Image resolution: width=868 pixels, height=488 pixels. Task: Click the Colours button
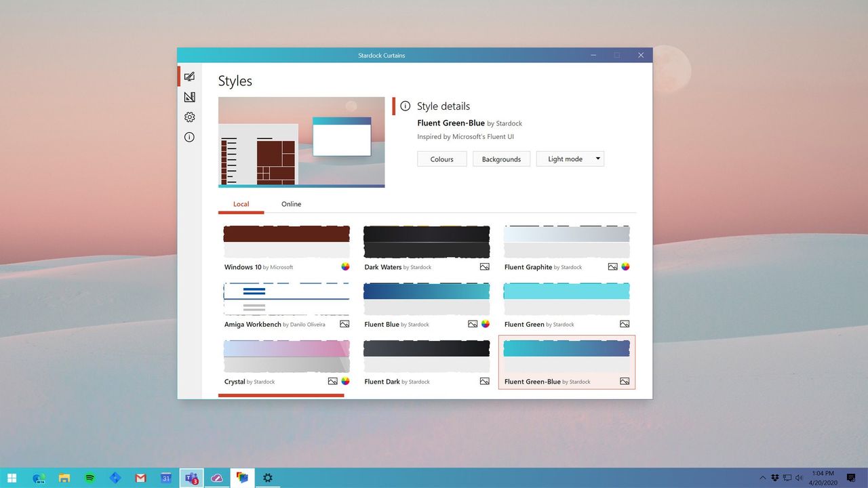[441, 159]
